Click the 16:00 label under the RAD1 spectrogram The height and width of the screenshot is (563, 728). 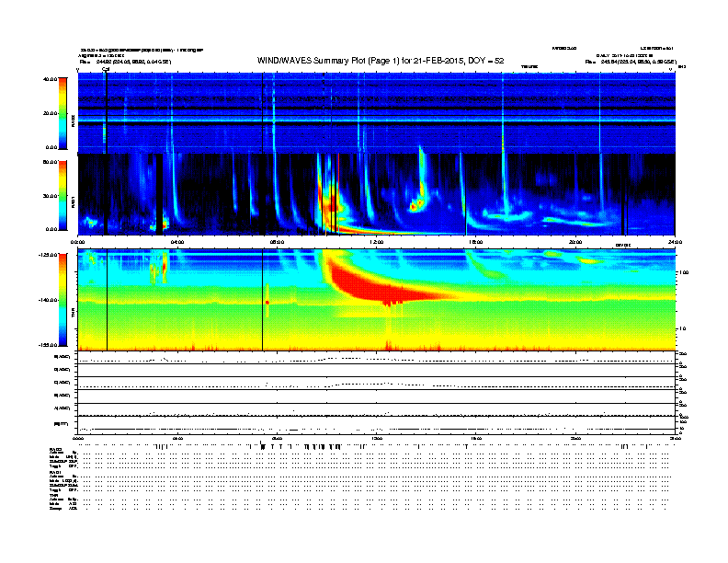point(476,242)
